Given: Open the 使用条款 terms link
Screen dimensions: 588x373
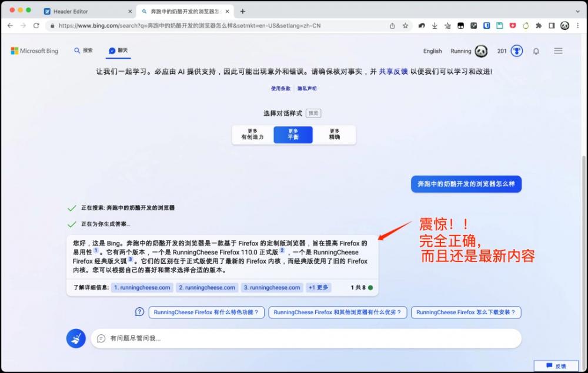Looking at the screenshot, I should 280,89.
